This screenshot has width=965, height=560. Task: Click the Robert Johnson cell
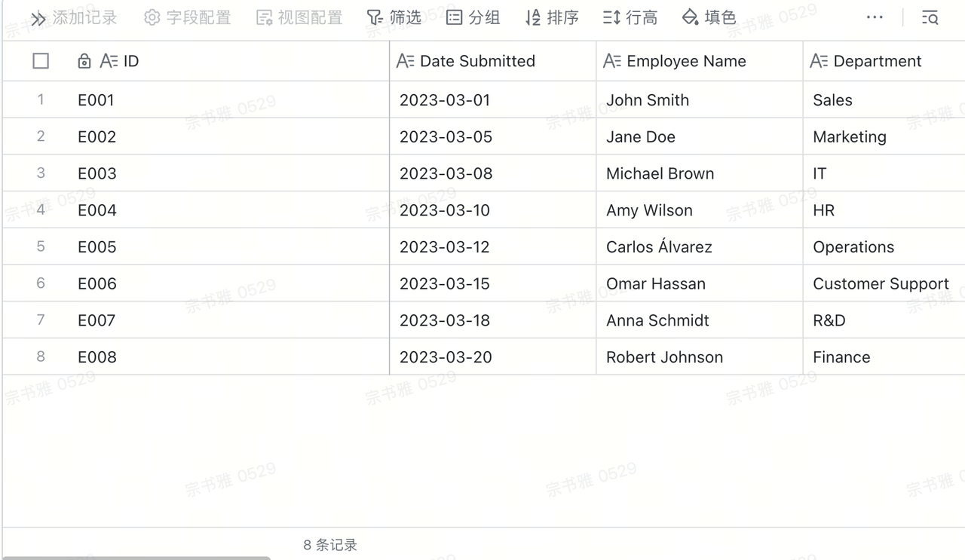(699, 357)
